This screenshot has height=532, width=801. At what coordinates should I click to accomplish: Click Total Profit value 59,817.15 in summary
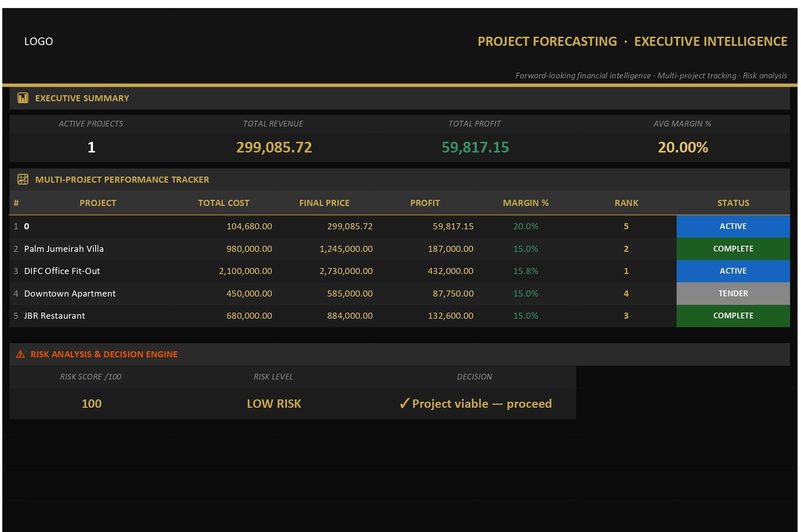475,147
